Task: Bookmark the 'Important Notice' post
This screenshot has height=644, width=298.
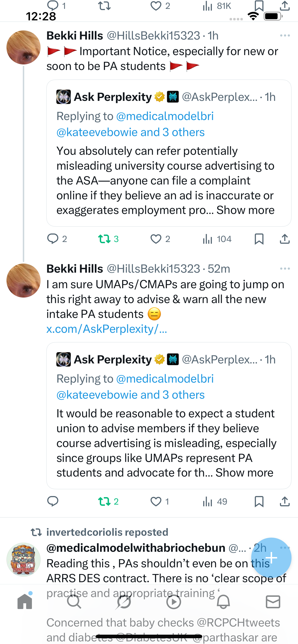Action: tap(259, 239)
